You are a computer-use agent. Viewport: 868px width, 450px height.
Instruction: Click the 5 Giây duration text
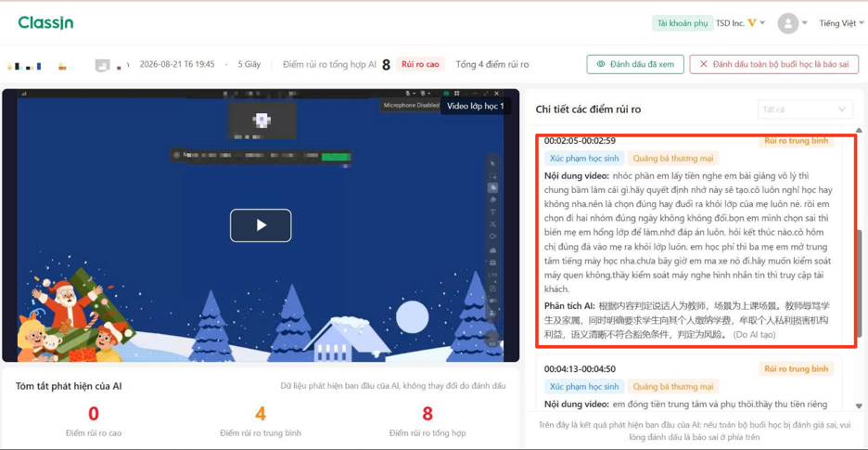point(249,64)
